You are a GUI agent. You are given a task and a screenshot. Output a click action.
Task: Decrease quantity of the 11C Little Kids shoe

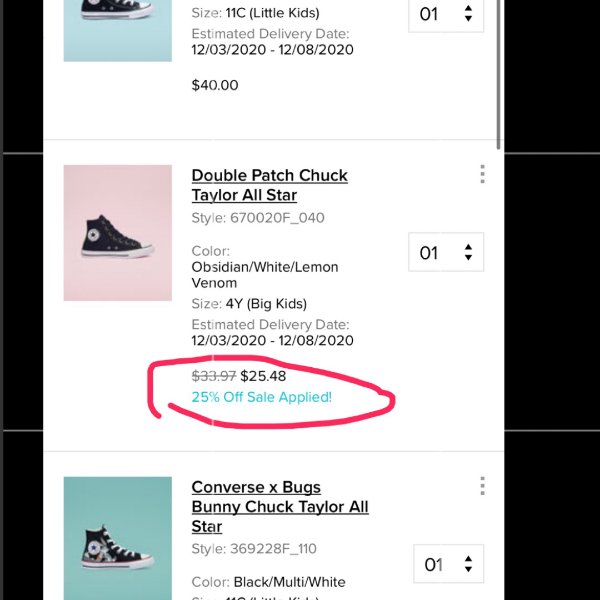point(468,18)
